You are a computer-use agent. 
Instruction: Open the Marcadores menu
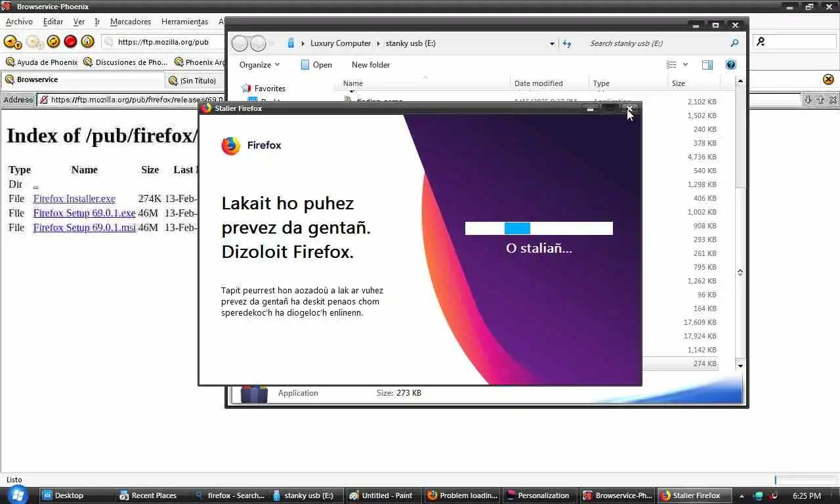(x=131, y=22)
